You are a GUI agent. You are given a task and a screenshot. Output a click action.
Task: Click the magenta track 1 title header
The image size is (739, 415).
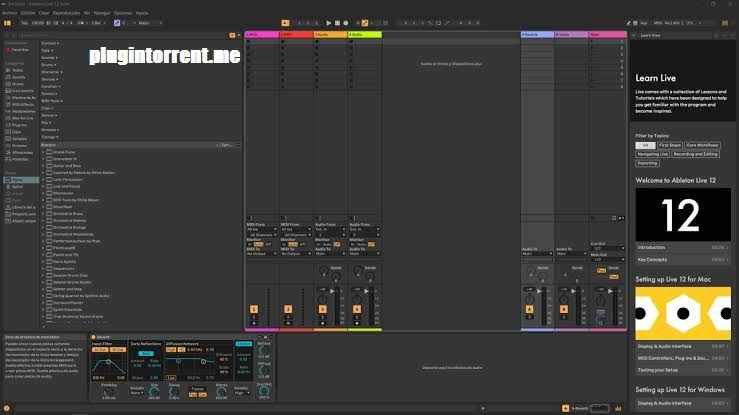coord(262,35)
